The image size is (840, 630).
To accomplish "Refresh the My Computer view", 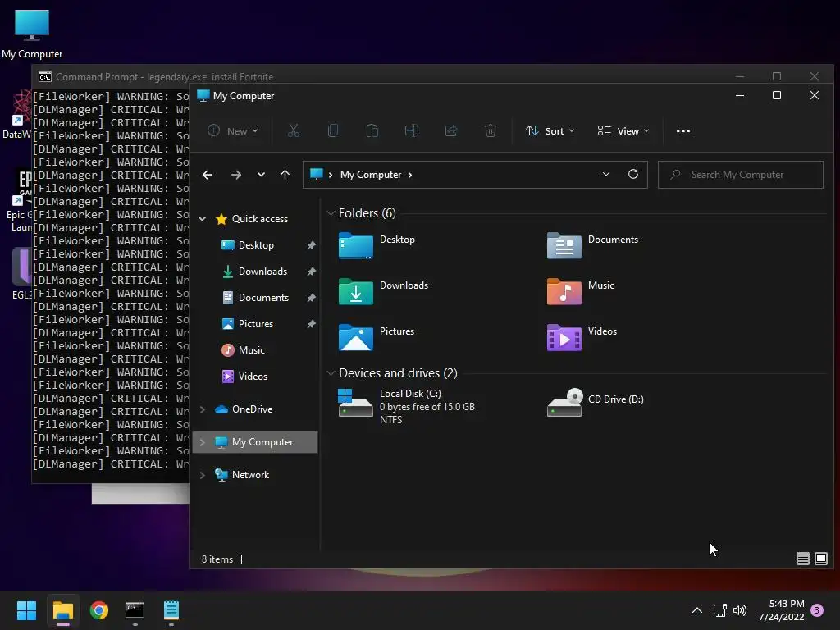I will (x=633, y=174).
